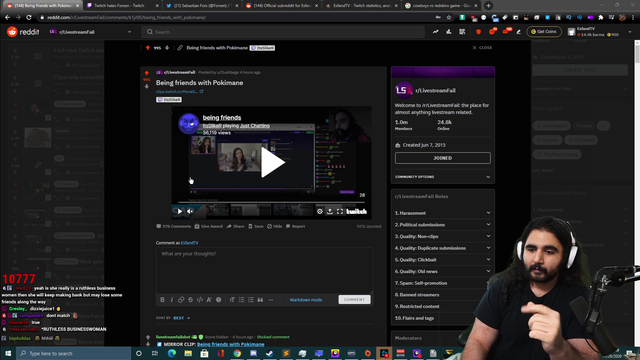Screen dimensions: 640x360
Task: Open more formatting options ellipsis
Action: click(x=271, y=300)
